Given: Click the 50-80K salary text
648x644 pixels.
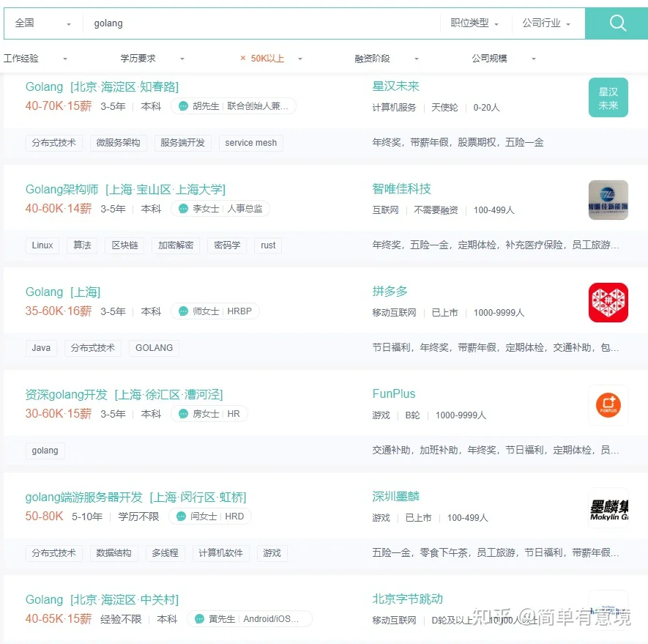Looking at the screenshot, I should [x=44, y=517].
